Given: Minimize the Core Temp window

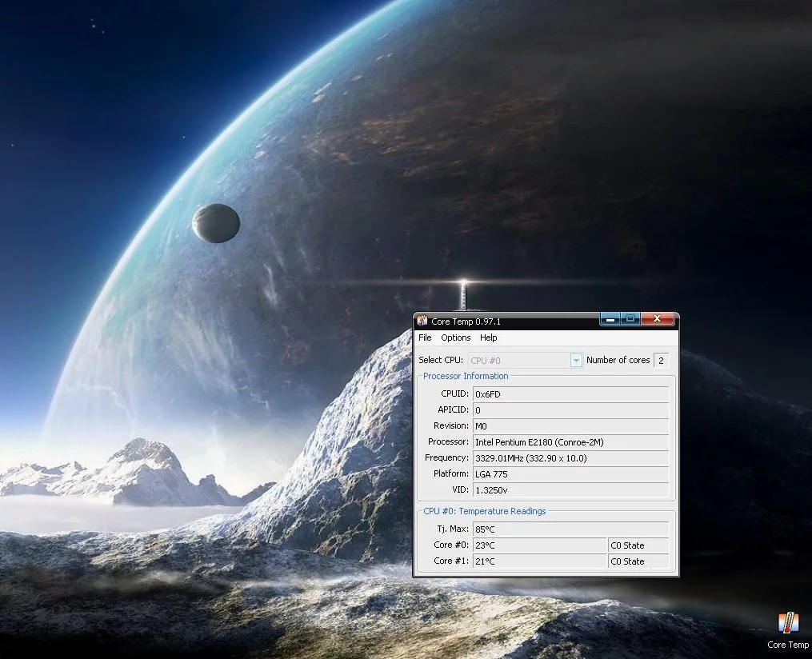Looking at the screenshot, I should point(610,319).
